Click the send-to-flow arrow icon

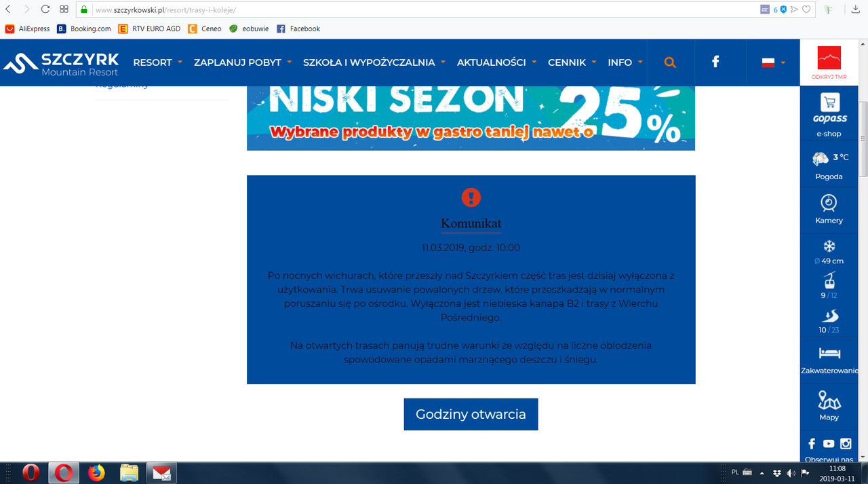click(795, 10)
